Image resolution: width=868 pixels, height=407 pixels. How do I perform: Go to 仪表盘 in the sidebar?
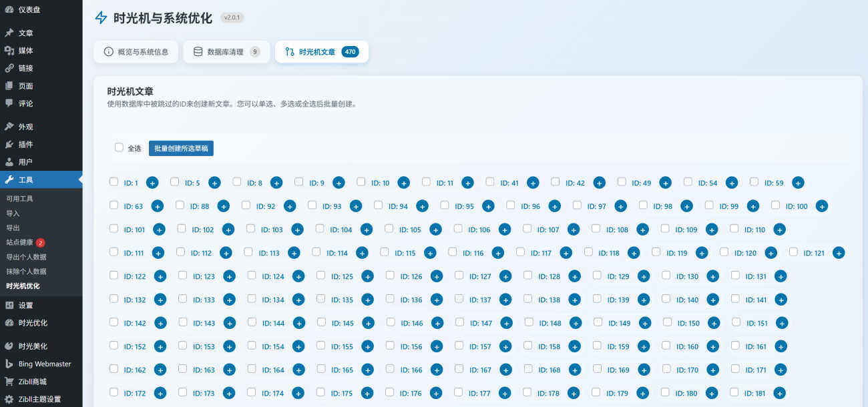point(29,9)
